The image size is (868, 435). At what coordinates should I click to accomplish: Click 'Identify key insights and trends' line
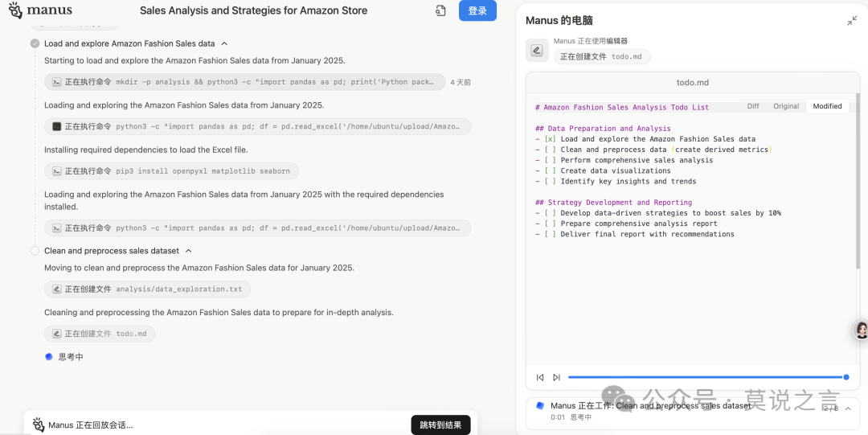point(616,181)
